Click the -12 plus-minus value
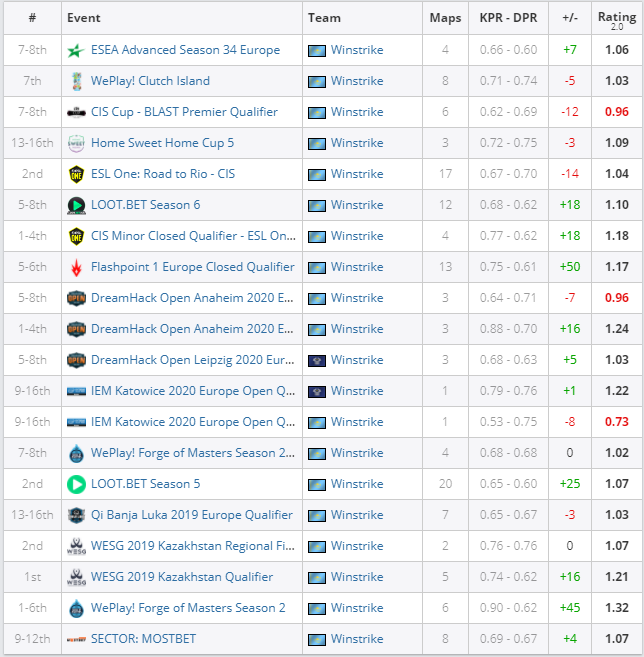644x657 pixels. pyautogui.click(x=570, y=112)
